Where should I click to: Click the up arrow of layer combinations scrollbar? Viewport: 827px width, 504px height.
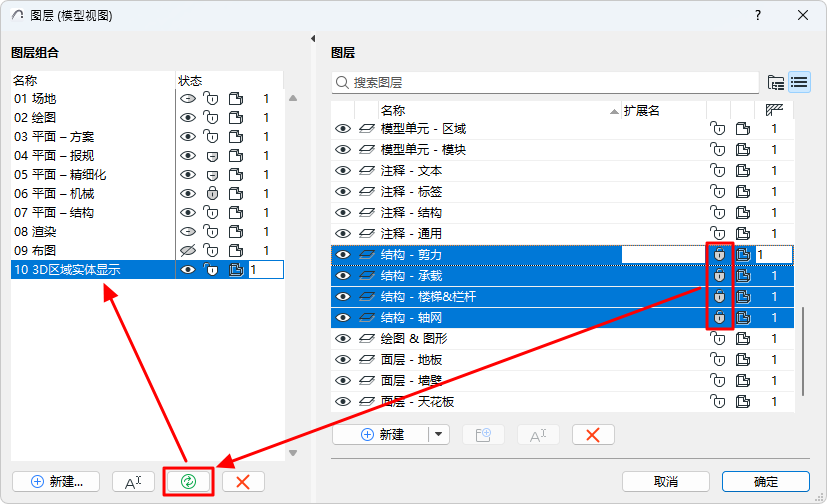[x=293, y=98]
